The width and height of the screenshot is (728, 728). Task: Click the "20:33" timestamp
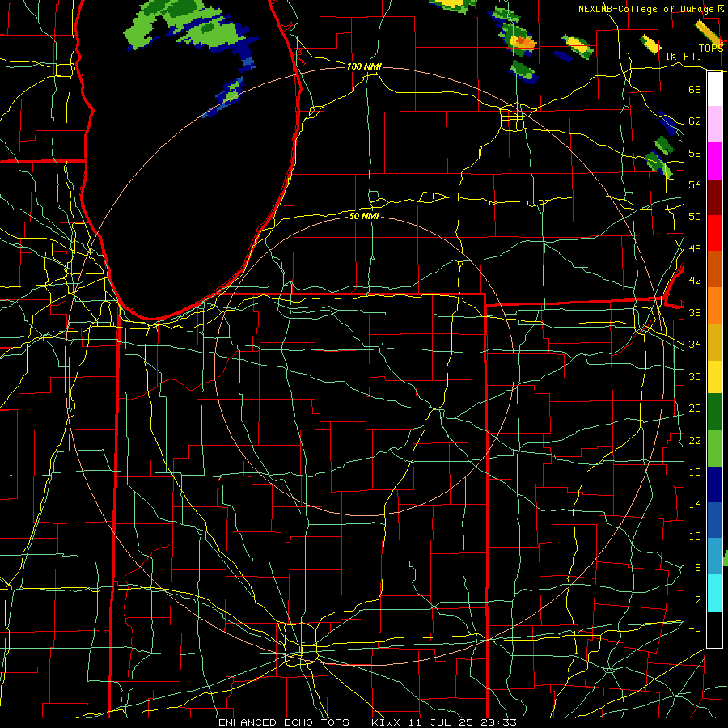[498, 722]
